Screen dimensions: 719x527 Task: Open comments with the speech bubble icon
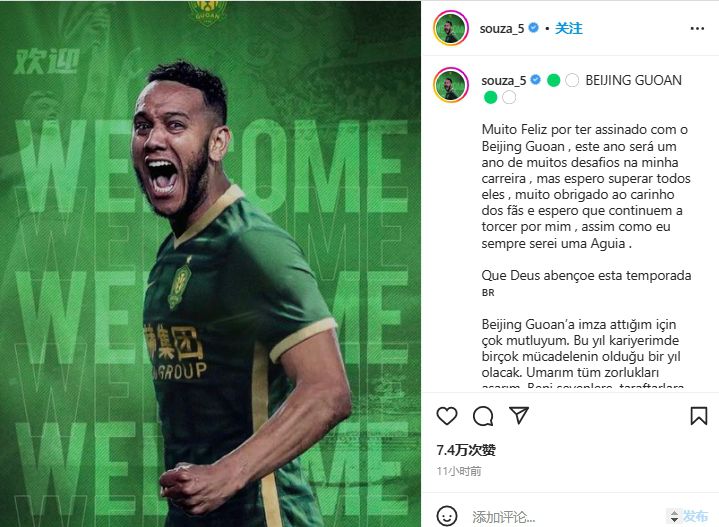(x=483, y=416)
